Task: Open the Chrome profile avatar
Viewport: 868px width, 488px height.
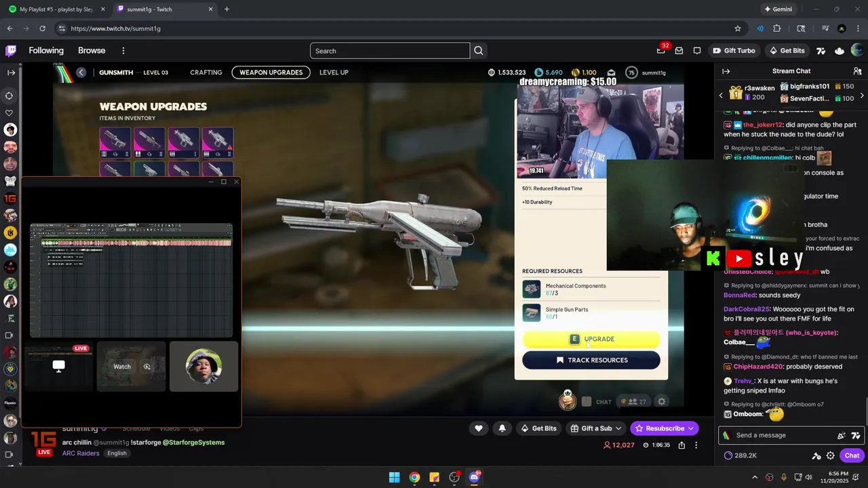Action: coord(842,28)
